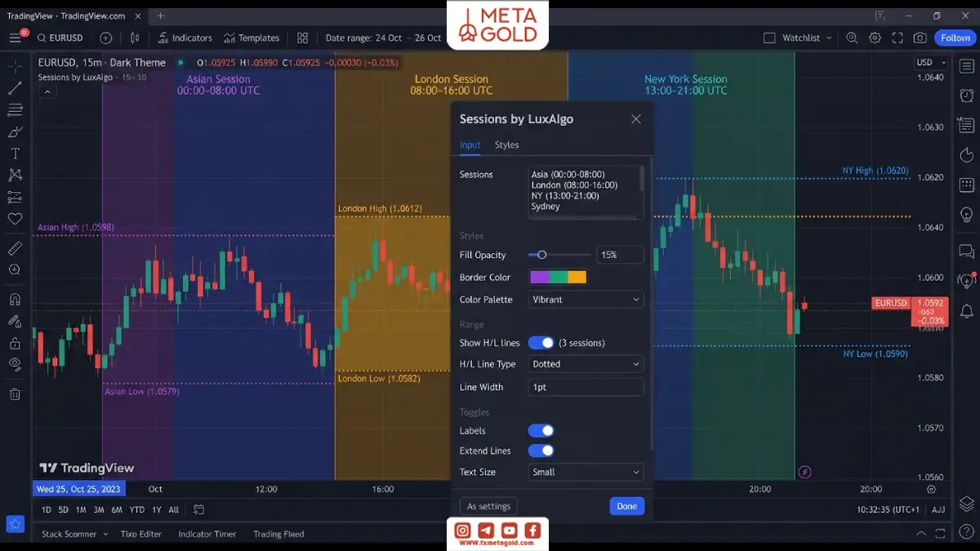Image resolution: width=980 pixels, height=551 pixels.
Task: Click the Follow button
Action: (x=955, y=38)
